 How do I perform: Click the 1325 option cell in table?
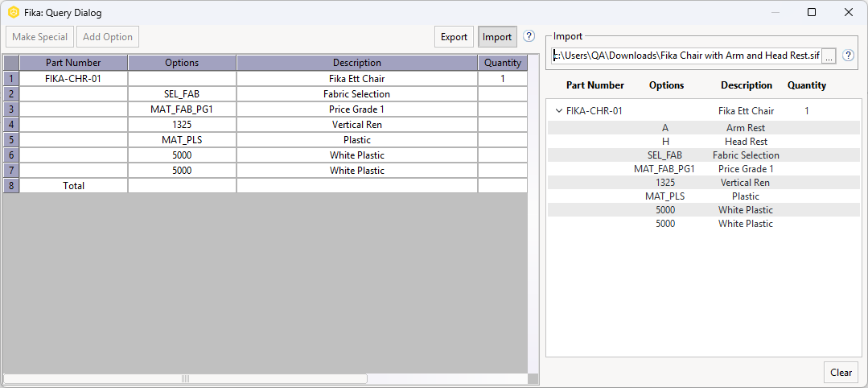point(182,125)
